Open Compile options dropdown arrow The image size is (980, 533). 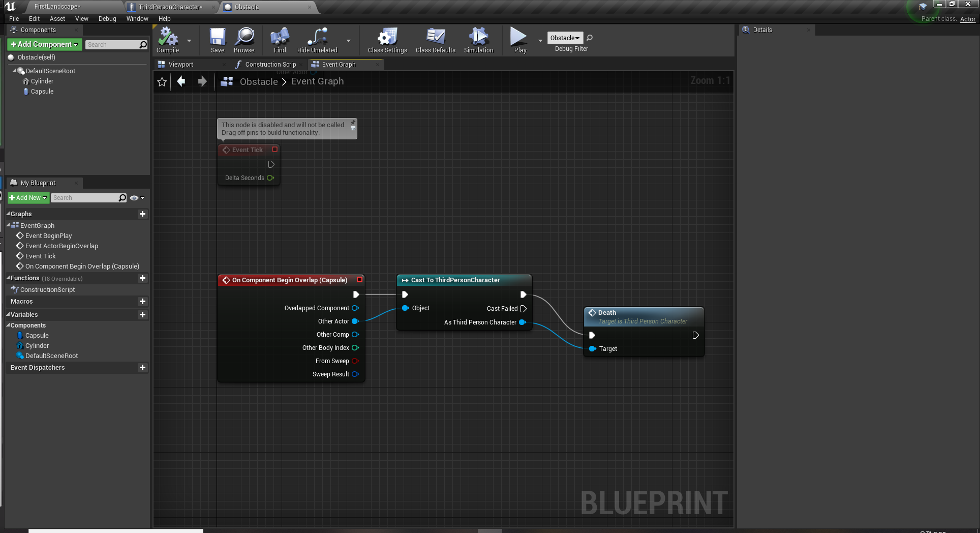[x=189, y=41]
